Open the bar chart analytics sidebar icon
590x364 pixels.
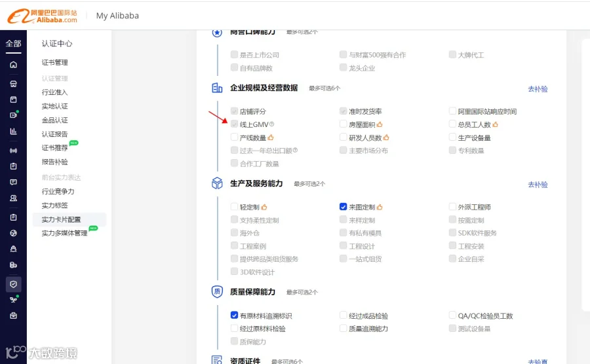point(13,131)
